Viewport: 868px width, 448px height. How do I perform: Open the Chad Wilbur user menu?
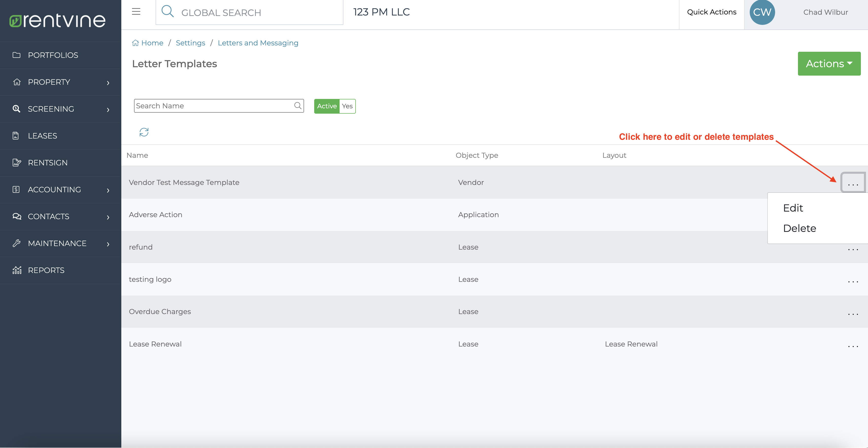(x=825, y=12)
